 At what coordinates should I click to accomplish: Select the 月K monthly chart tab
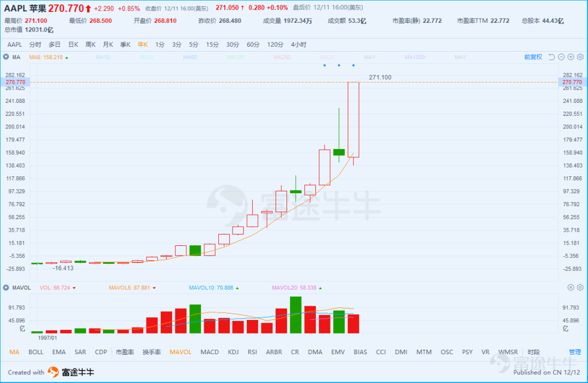(x=108, y=45)
